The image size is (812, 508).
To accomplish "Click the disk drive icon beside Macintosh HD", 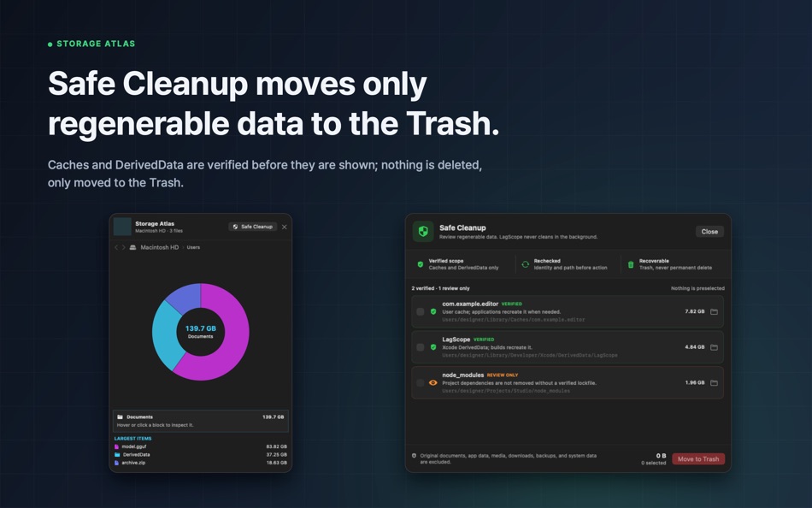I will click(132, 247).
